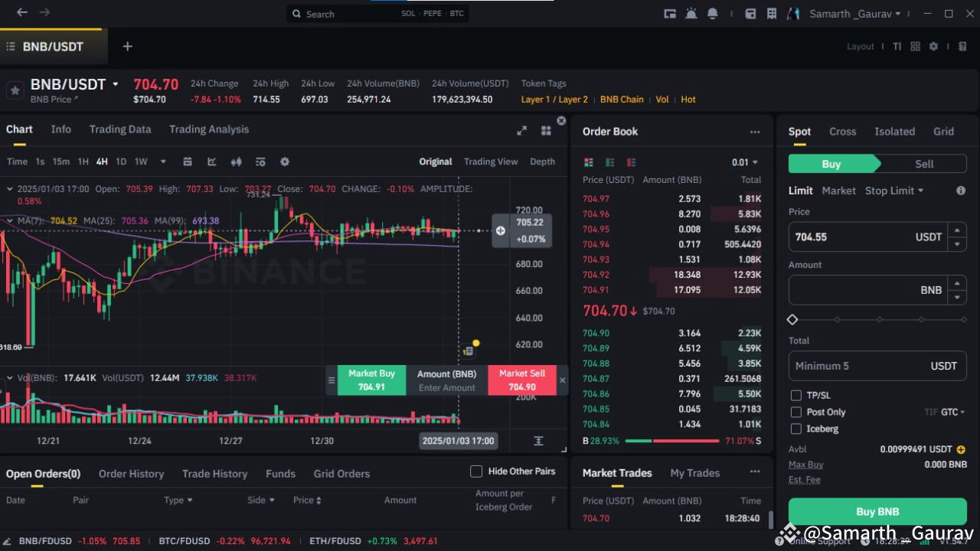Add a new pair tab with the plus icon

pyautogui.click(x=128, y=46)
